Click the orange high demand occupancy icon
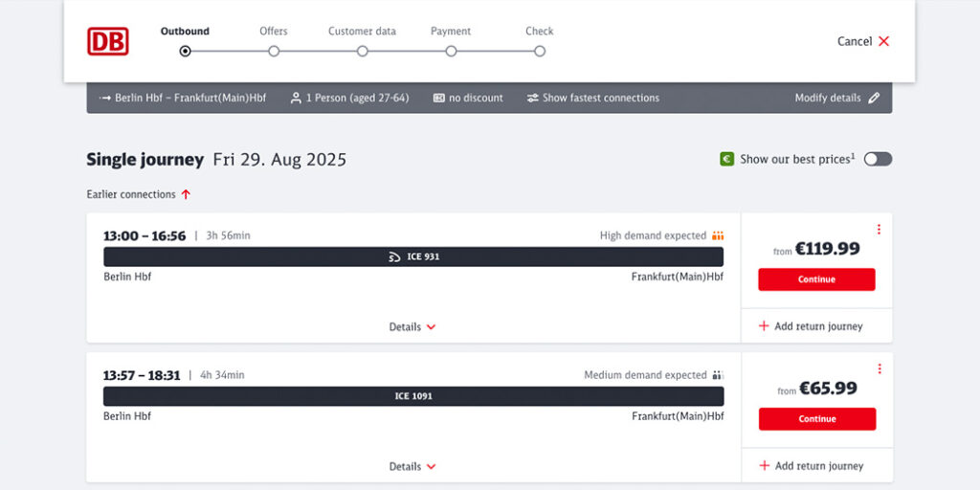This screenshot has width=980, height=490. pos(718,235)
